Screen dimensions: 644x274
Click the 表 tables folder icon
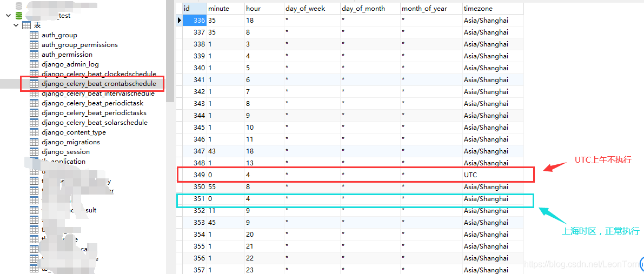point(26,25)
